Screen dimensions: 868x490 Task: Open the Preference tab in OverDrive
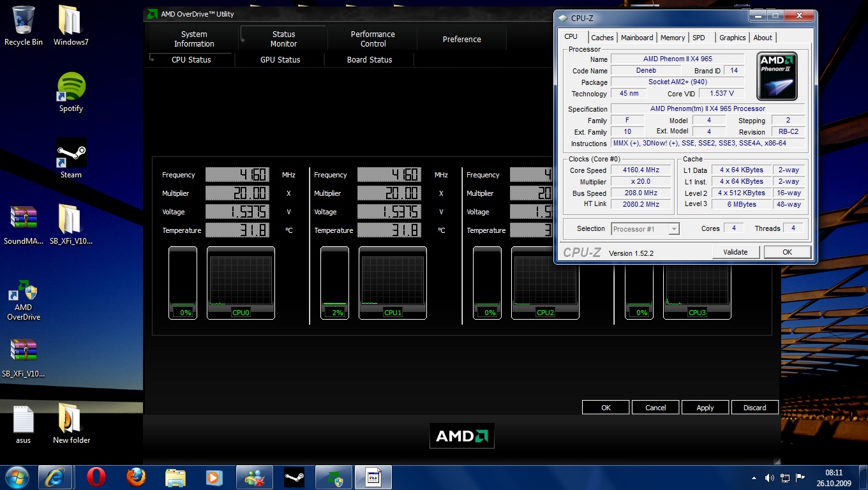(462, 39)
